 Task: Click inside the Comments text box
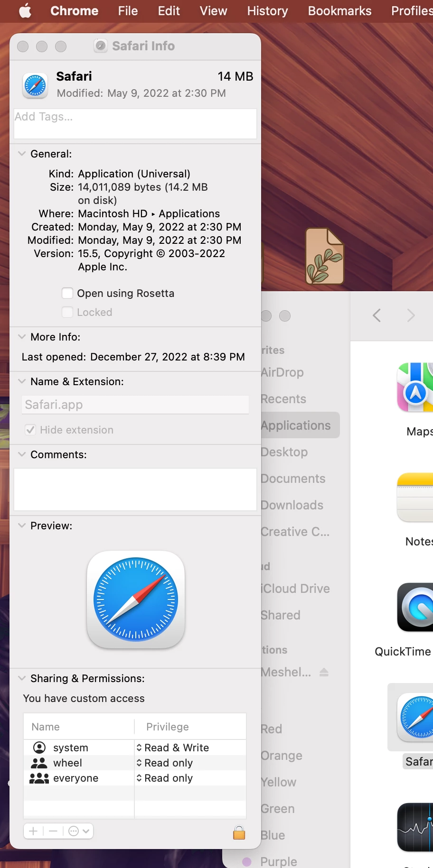click(x=135, y=489)
